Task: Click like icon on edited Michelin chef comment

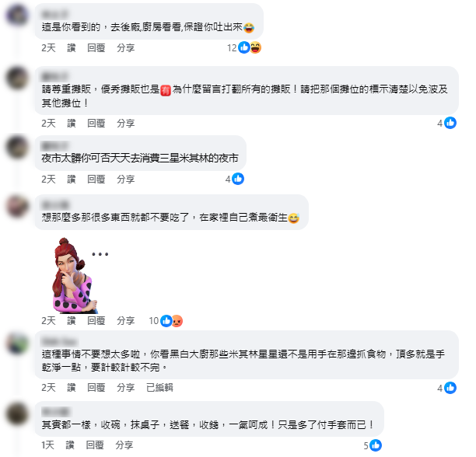Action: coord(450,388)
